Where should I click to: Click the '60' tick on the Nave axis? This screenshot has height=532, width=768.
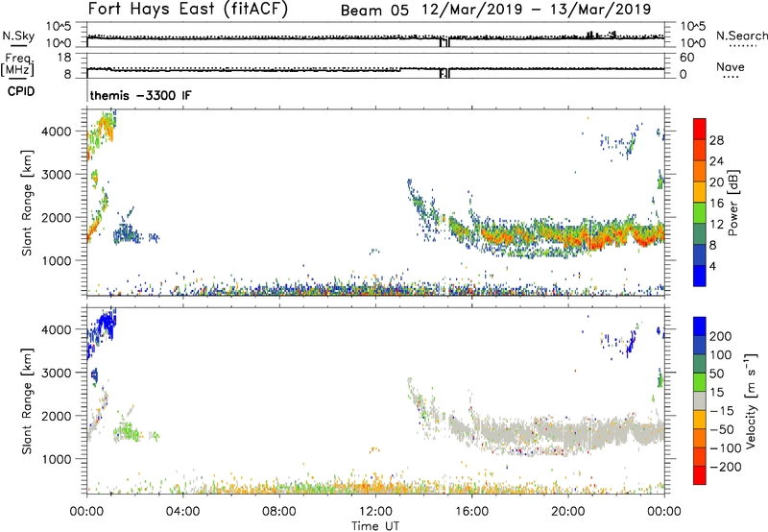pos(686,58)
